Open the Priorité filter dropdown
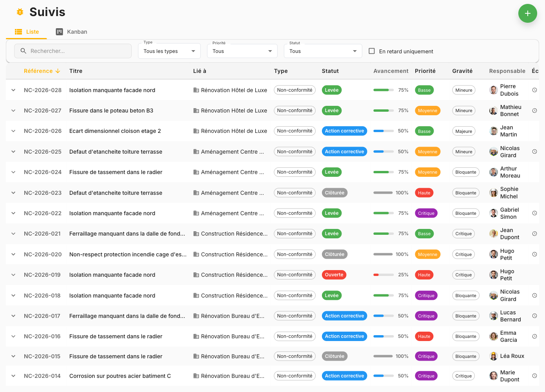The height and width of the screenshot is (392, 545). click(242, 51)
